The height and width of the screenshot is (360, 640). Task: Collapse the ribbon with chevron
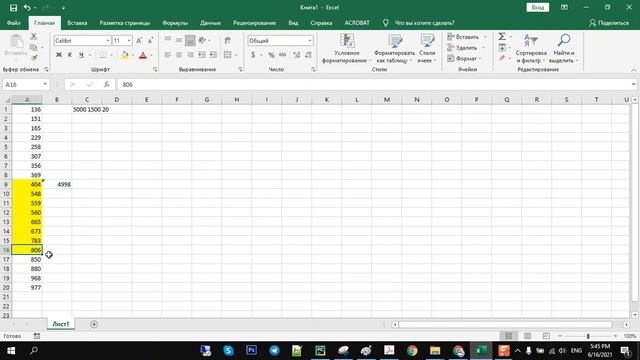click(633, 70)
